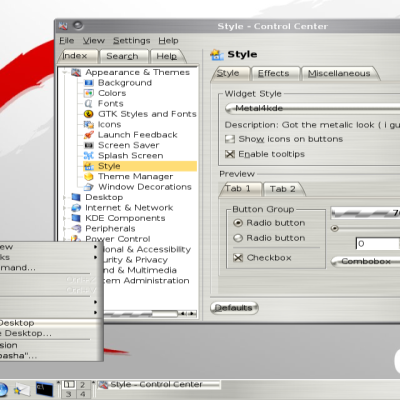Expand the Peripherals tree node
Screen dimensions: 400x400
point(64,229)
